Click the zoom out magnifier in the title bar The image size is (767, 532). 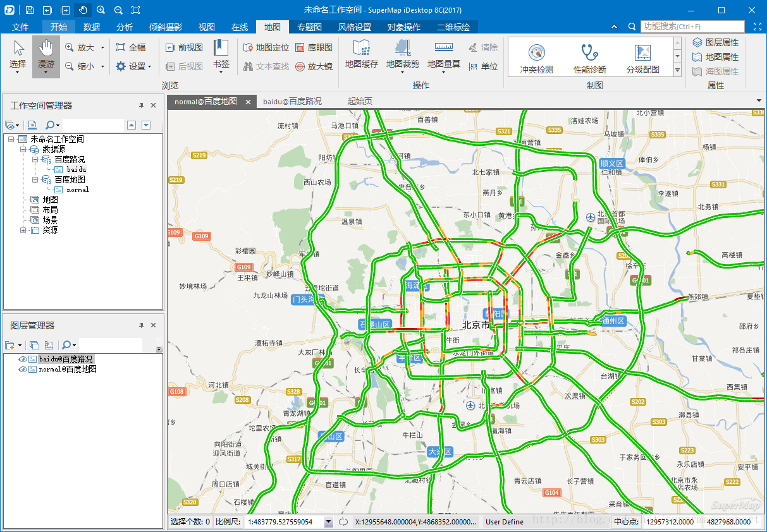[118, 10]
